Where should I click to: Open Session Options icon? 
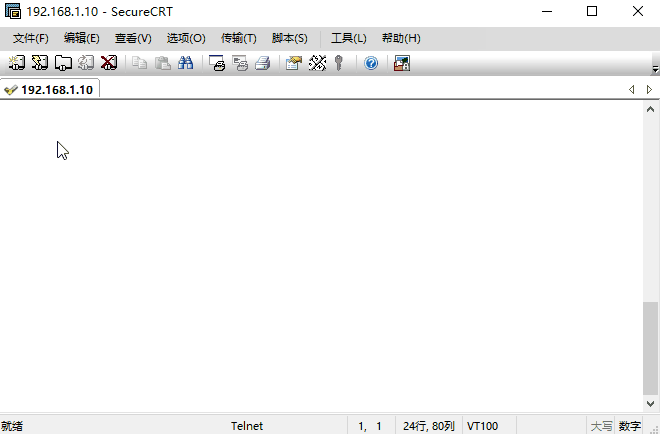[294, 63]
